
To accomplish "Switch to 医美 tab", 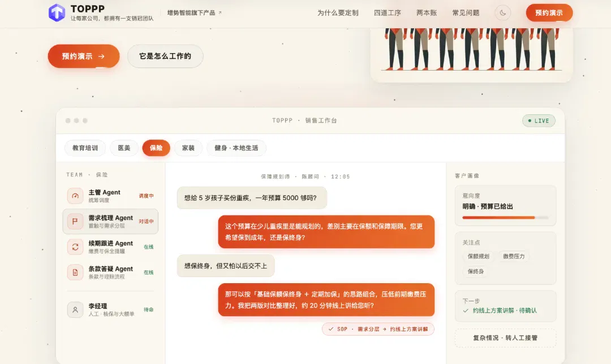I will click(124, 148).
